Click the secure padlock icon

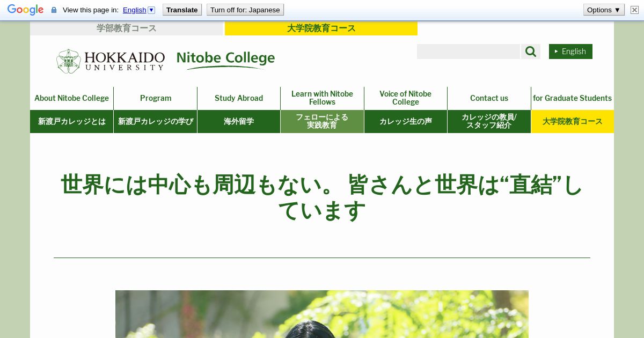pos(54,10)
